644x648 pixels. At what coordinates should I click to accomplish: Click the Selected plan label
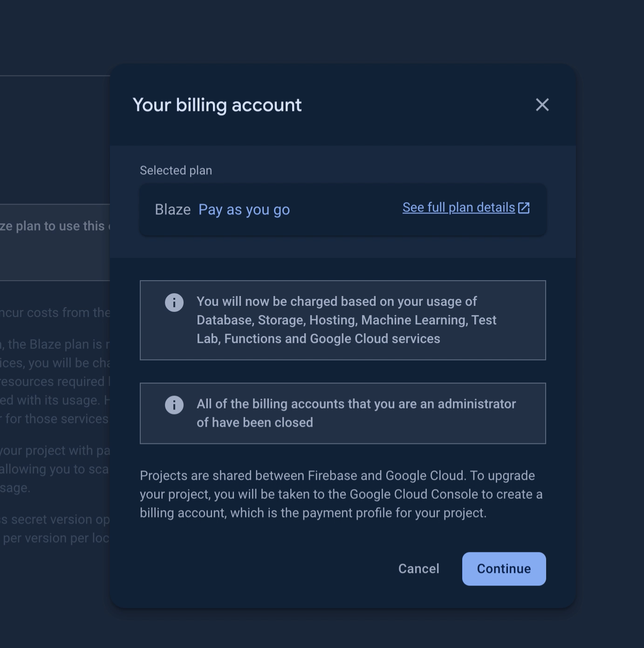176,171
